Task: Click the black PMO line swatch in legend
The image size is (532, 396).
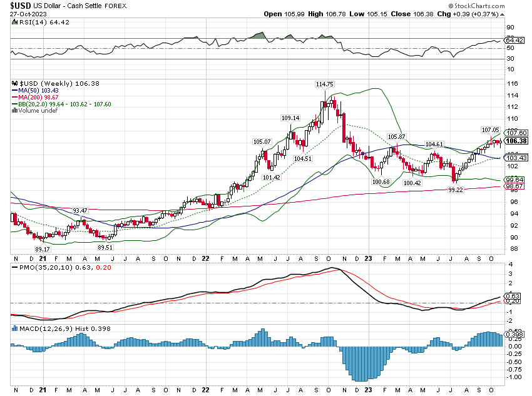Action: [14, 268]
